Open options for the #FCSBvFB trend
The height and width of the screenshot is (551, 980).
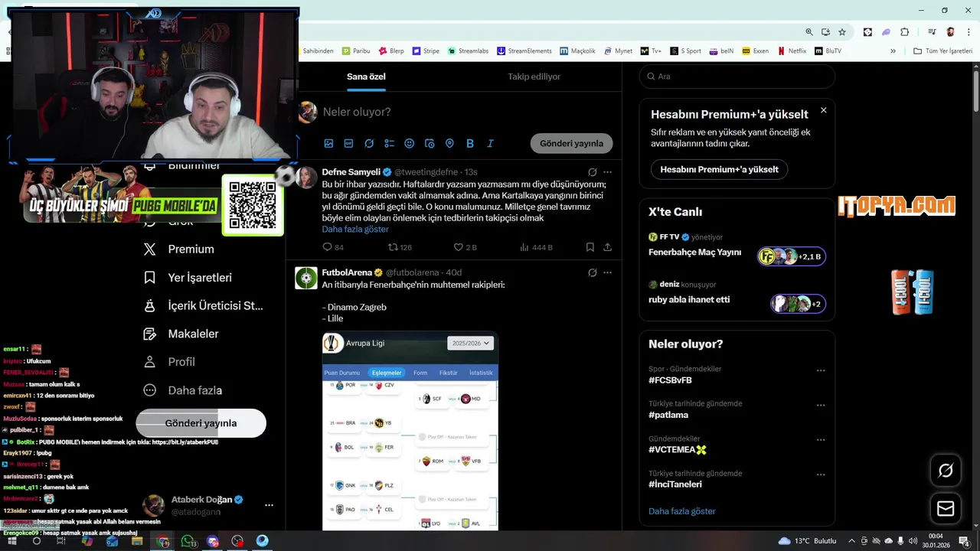pyautogui.click(x=821, y=370)
